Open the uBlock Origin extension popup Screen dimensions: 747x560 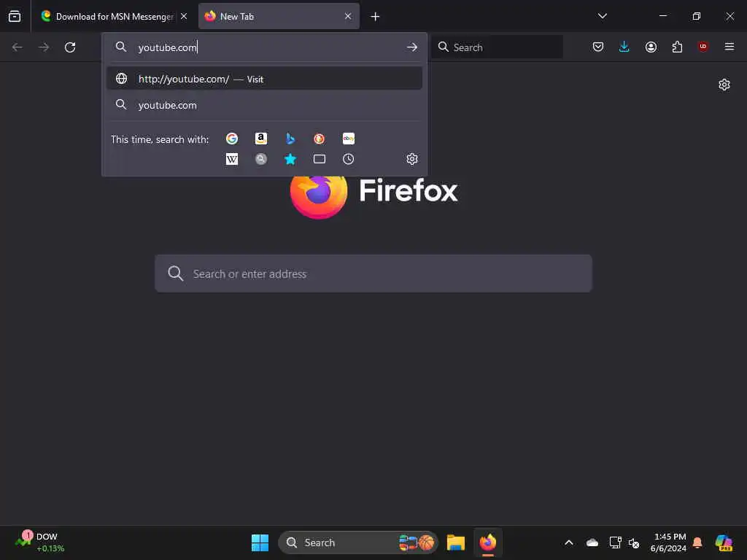click(x=703, y=47)
